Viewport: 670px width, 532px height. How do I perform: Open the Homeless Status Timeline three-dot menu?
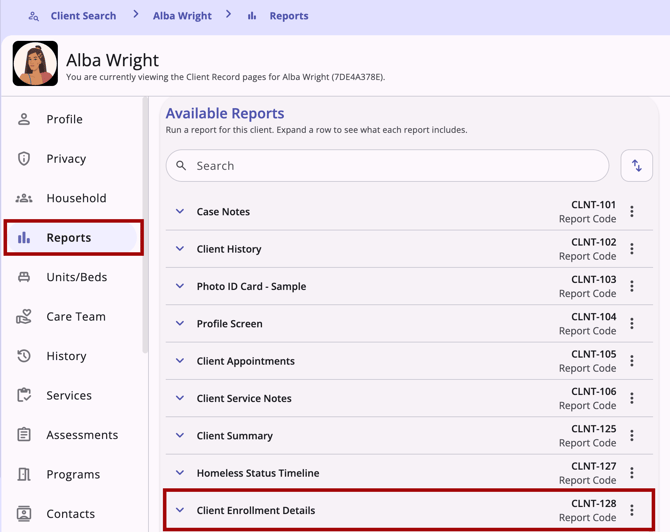(x=632, y=473)
